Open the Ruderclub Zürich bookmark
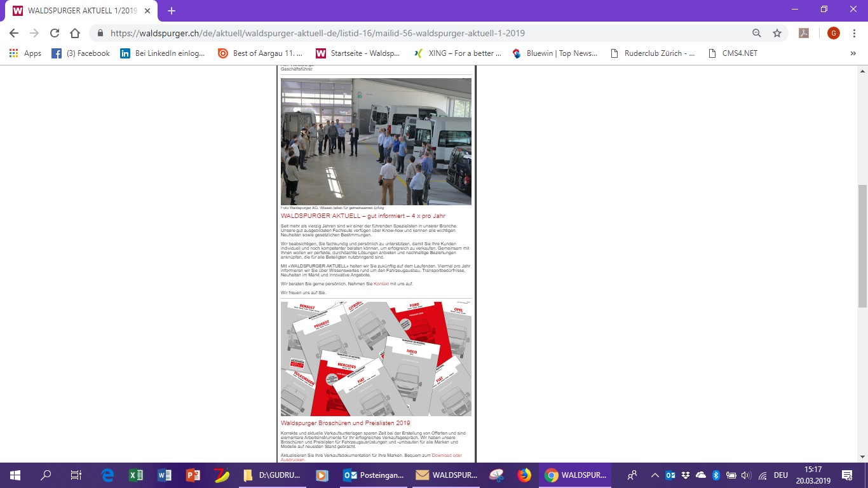The height and width of the screenshot is (488, 868). [x=652, y=53]
